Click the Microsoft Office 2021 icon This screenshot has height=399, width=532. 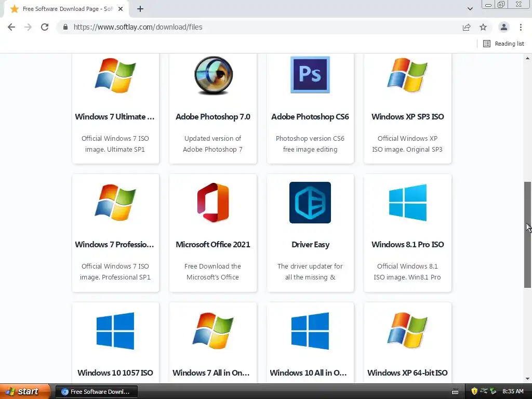[213, 203]
